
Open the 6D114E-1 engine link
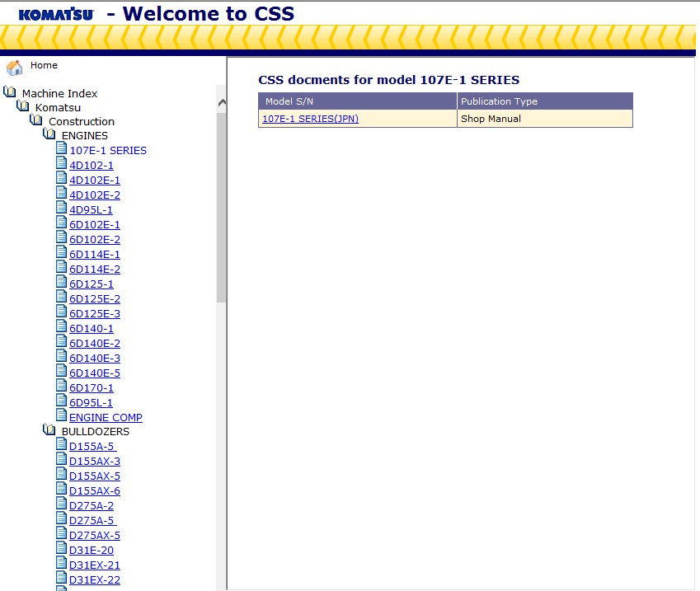click(95, 255)
